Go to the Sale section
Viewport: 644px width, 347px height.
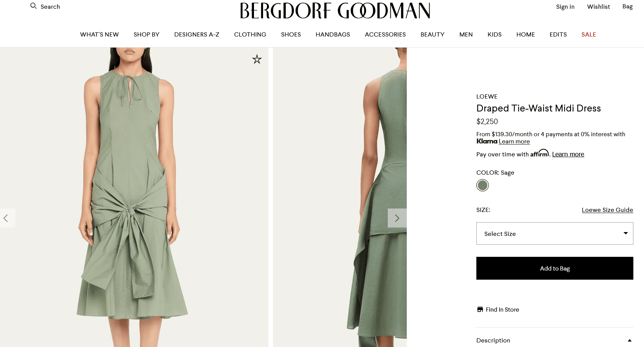[x=588, y=34]
